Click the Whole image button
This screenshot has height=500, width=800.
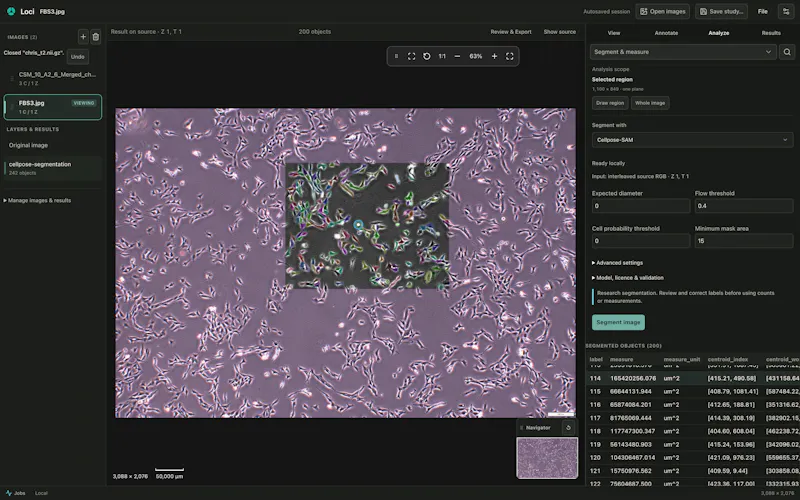pos(650,103)
